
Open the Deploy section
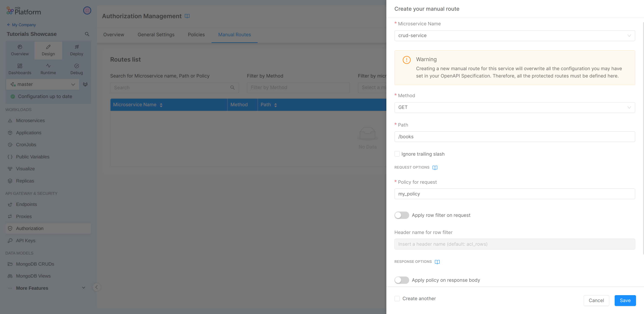(x=77, y=50)
